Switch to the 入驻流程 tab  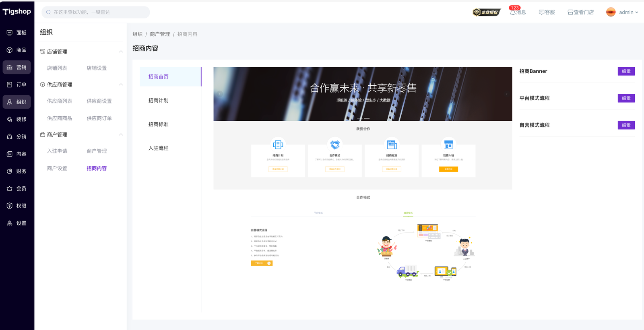coord(159,148)
